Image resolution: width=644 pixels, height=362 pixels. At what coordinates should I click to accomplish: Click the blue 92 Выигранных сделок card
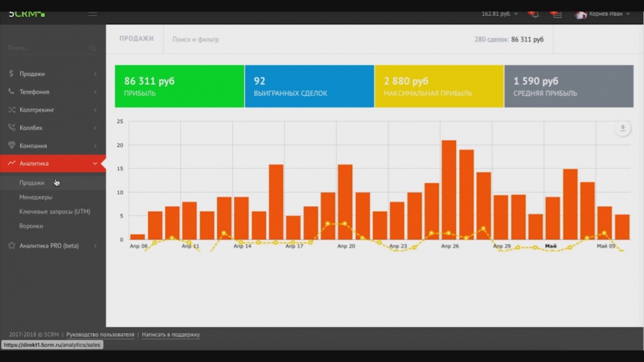309,86
